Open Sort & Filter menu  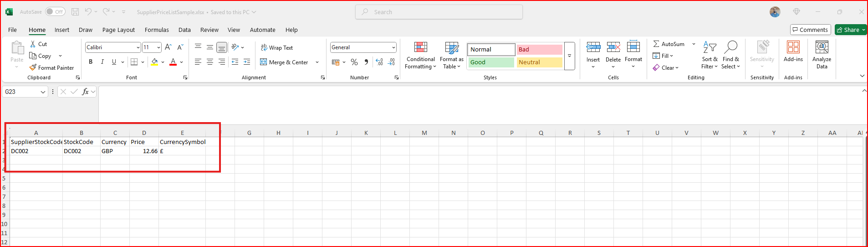pos(710,55)
